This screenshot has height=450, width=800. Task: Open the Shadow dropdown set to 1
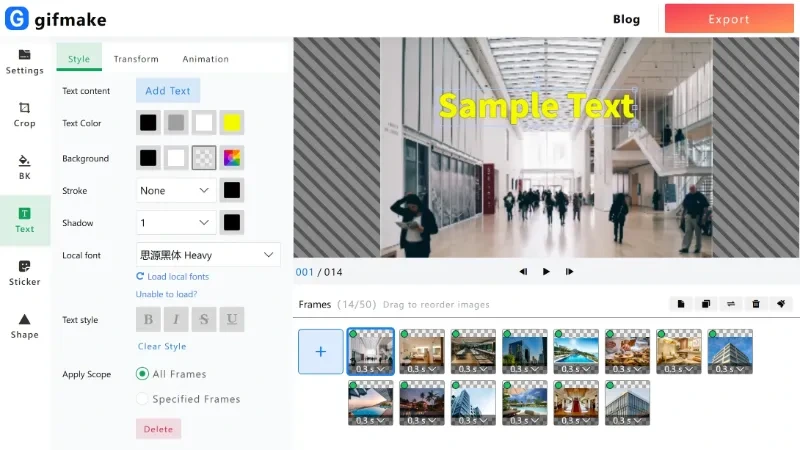176,222
